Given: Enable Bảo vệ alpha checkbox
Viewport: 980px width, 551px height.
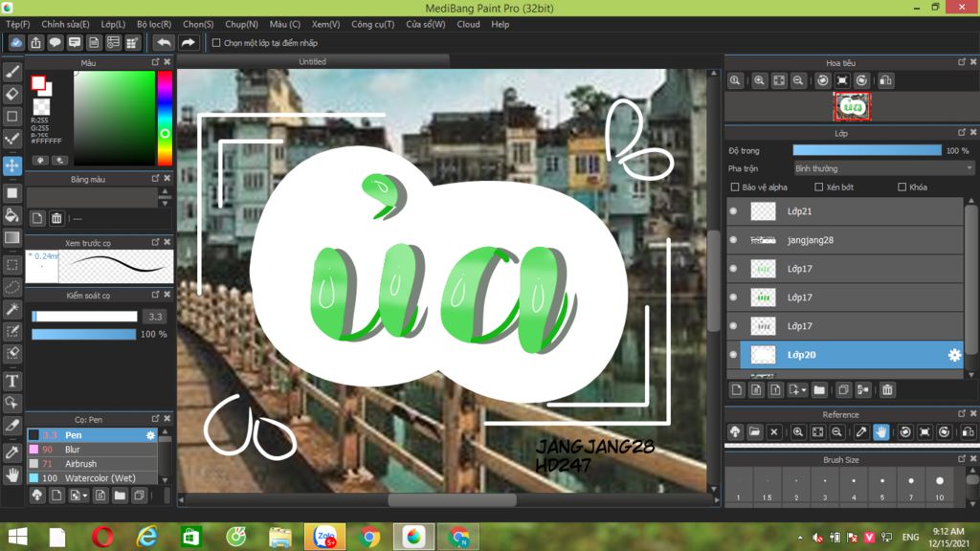Looking at the screenshot, I should pyautogui.click(x=735, y=187).
